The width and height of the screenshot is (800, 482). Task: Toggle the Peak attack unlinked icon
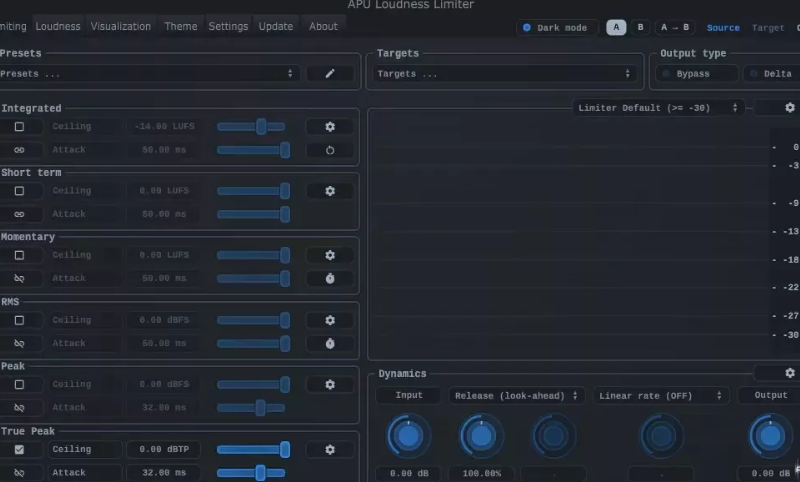19,408
